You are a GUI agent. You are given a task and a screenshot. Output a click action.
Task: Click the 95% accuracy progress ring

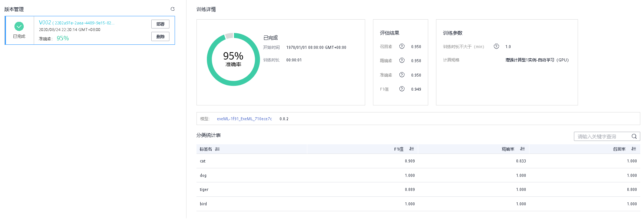click(233, 59)
